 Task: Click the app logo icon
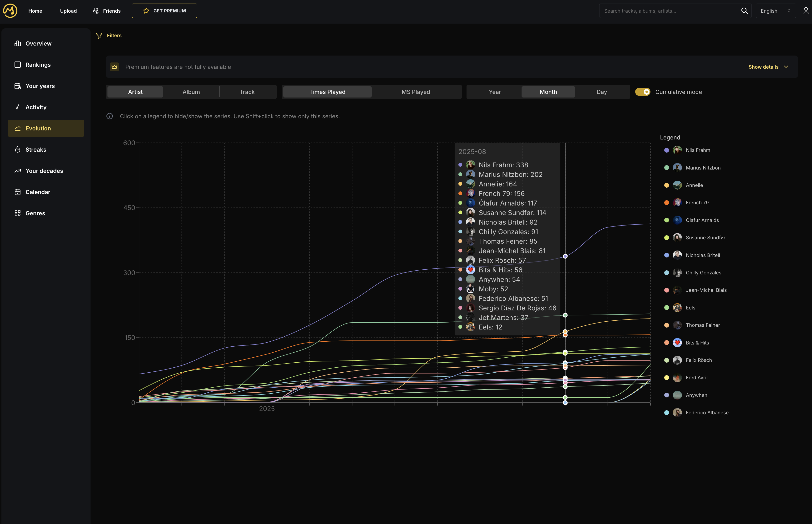pyautogui.click(x=10, y=10)
